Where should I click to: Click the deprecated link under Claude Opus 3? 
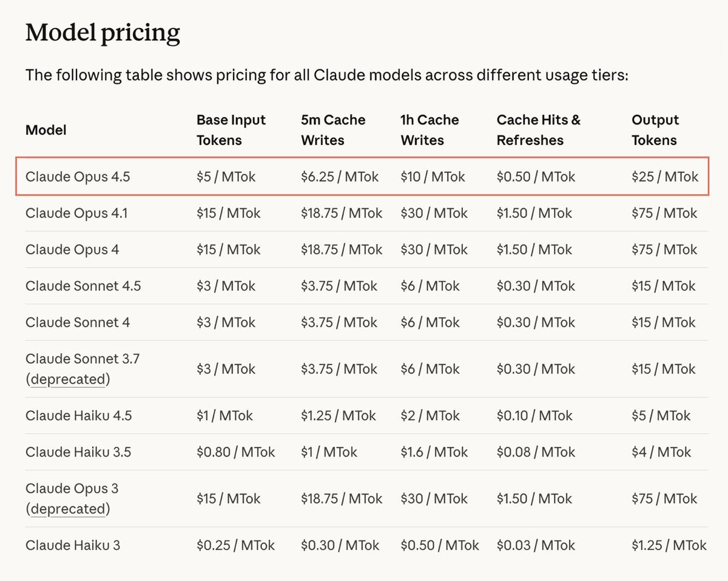click(69, 509)
